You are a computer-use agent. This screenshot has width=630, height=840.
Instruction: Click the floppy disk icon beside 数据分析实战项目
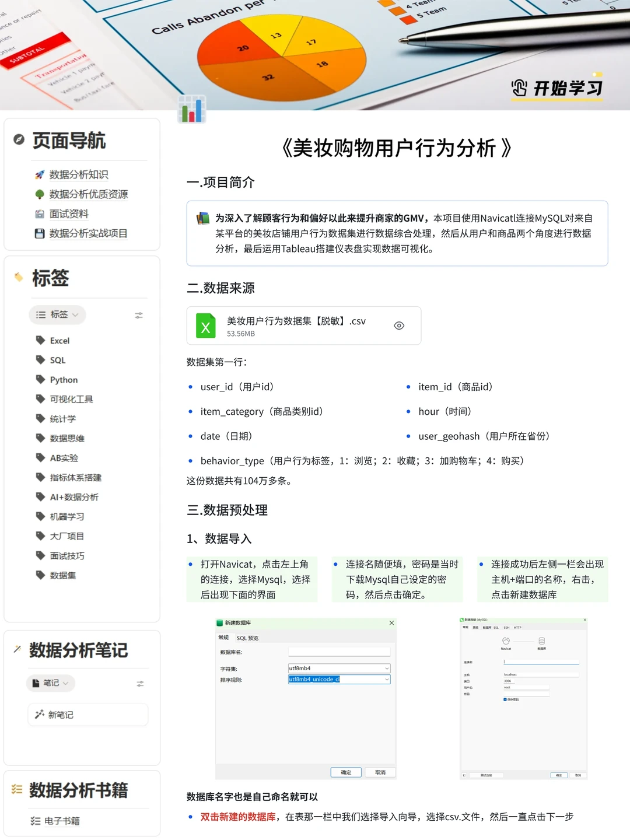(x=40, y=233)
